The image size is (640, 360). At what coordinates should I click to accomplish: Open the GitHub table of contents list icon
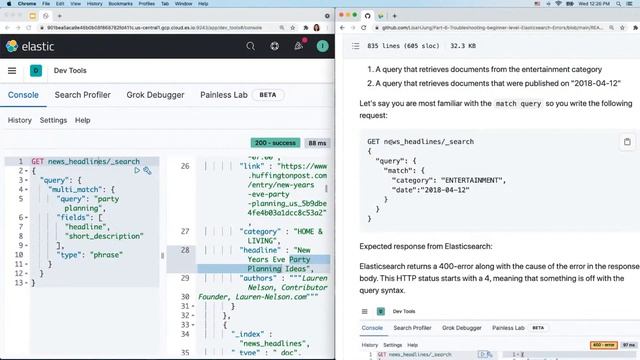(x=356, y=46)
